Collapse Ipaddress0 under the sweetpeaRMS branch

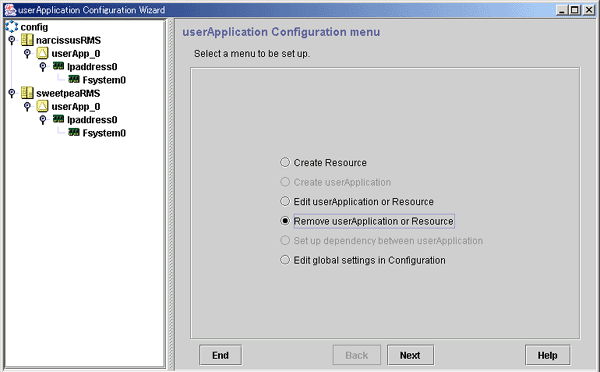[43, 120]
